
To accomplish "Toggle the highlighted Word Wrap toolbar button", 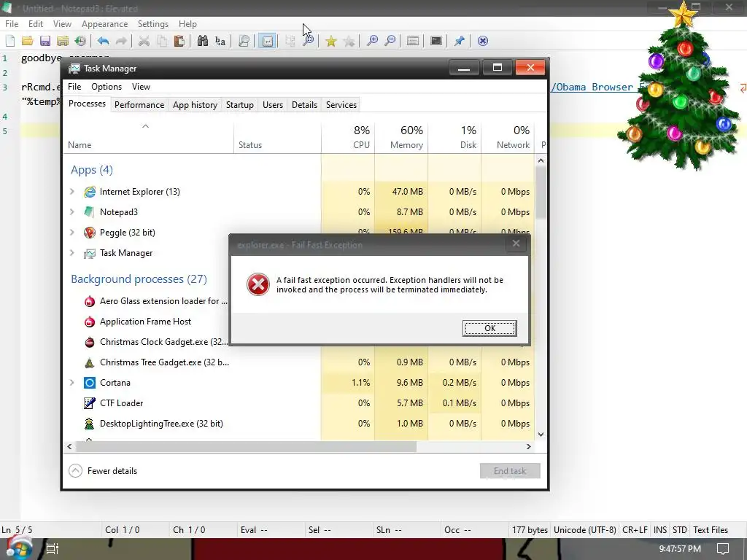I will [x=267, y=41].
